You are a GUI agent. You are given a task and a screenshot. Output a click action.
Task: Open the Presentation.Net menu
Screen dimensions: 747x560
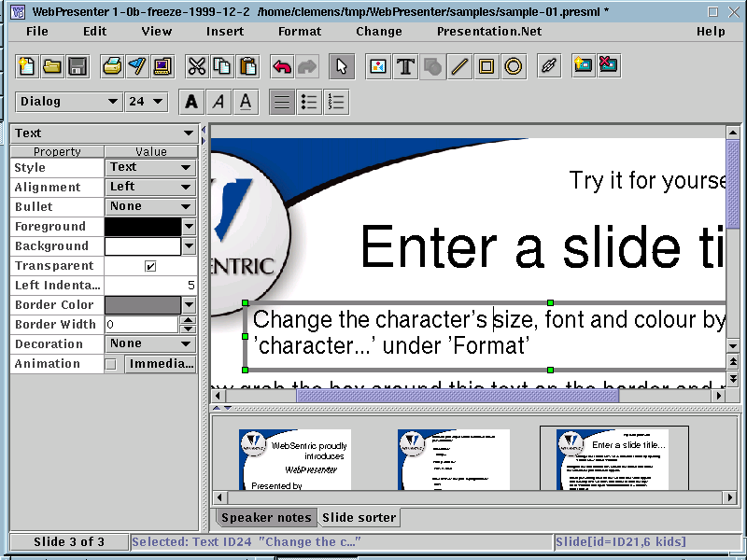489,32
